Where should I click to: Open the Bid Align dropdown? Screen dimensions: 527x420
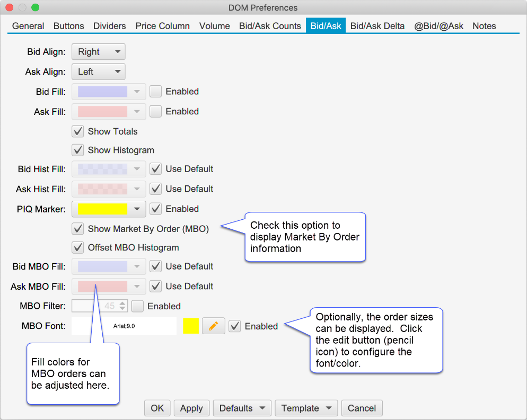98,52
